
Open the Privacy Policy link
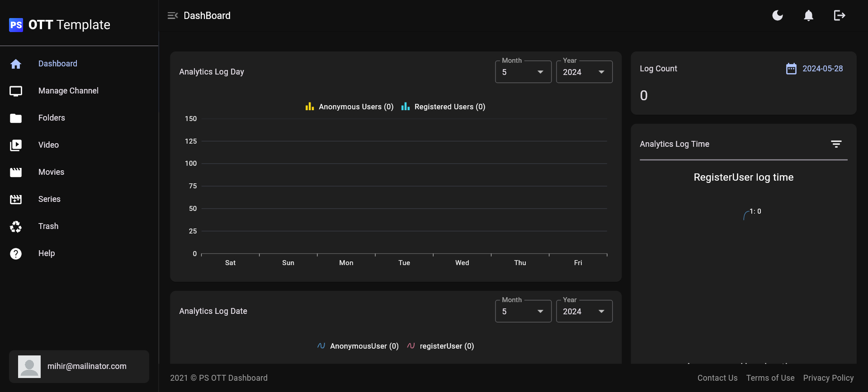(x=828, y=378)
